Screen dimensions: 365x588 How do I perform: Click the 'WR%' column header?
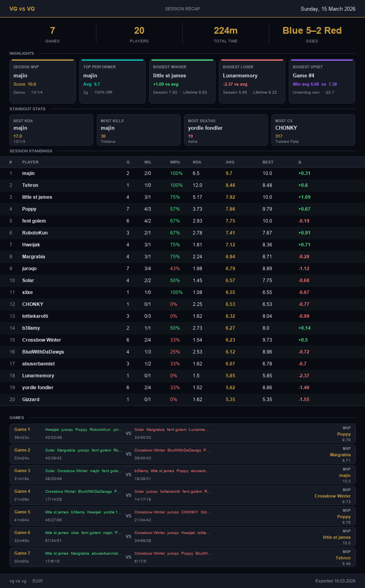175,162
